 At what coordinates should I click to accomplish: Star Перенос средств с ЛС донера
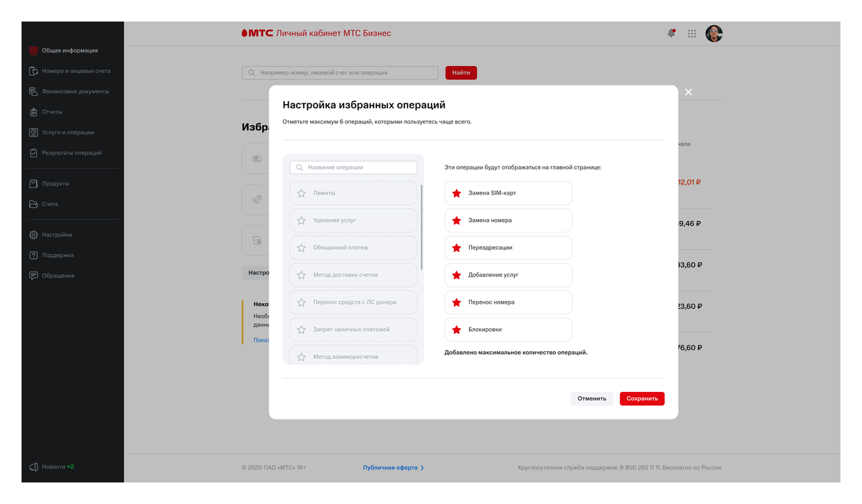302,302
